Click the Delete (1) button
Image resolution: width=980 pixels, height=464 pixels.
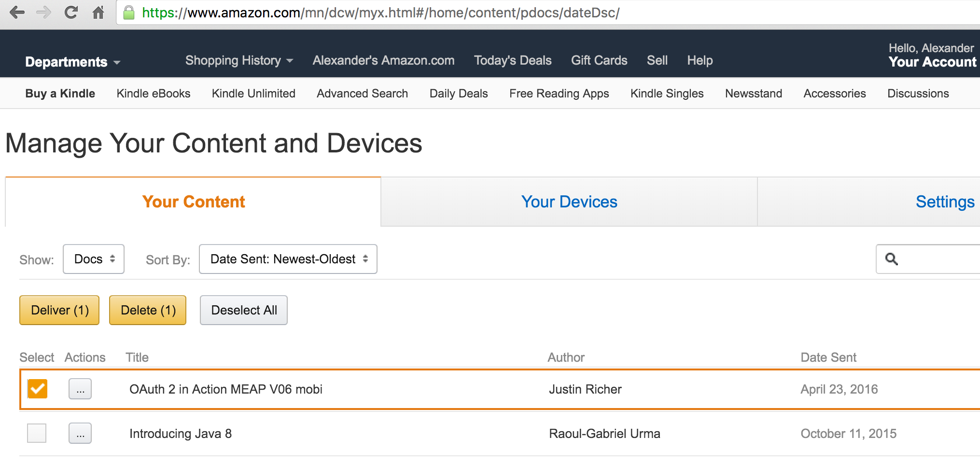[x=148, y=310]
